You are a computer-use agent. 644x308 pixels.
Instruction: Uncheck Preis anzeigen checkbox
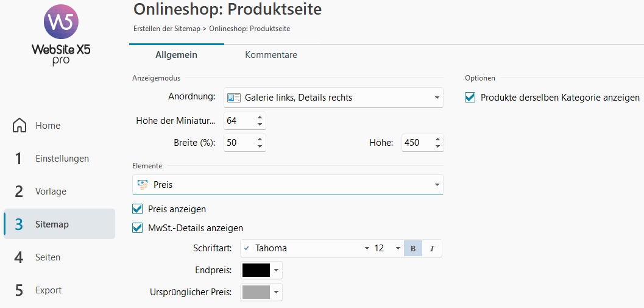(138, 209)
